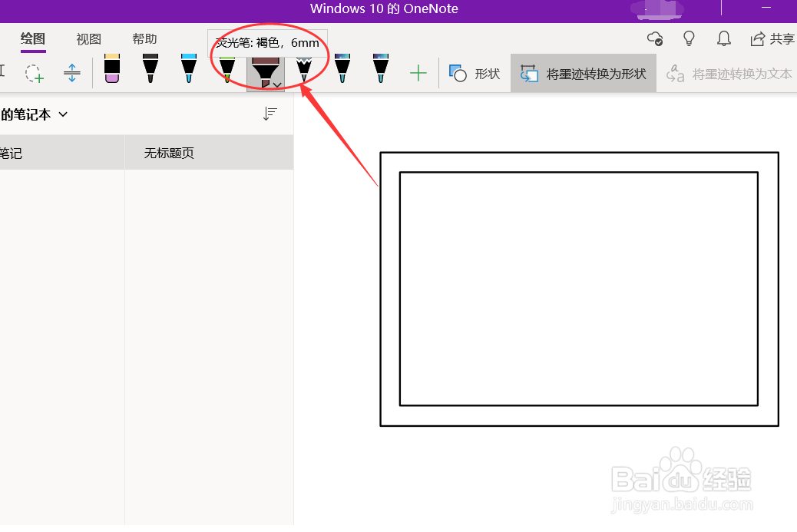Click Ink to Text (将墨迹转换为文本)

[729, 74]
